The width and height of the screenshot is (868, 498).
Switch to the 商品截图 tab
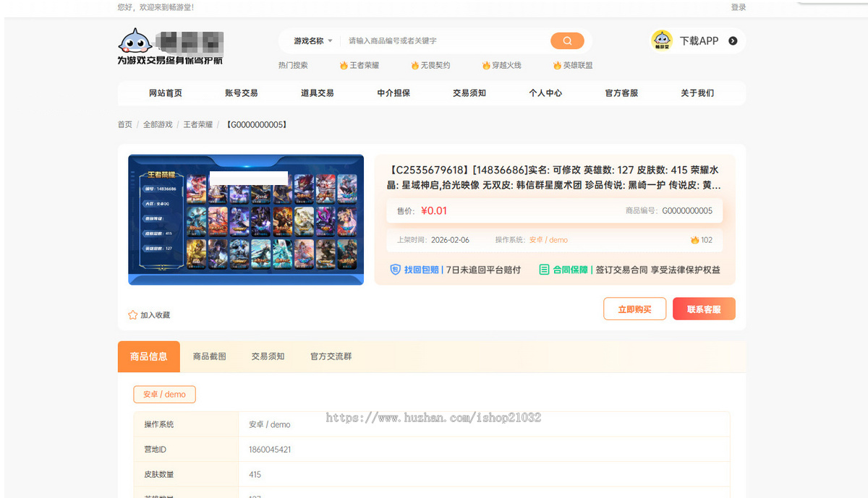click(210, 356)
